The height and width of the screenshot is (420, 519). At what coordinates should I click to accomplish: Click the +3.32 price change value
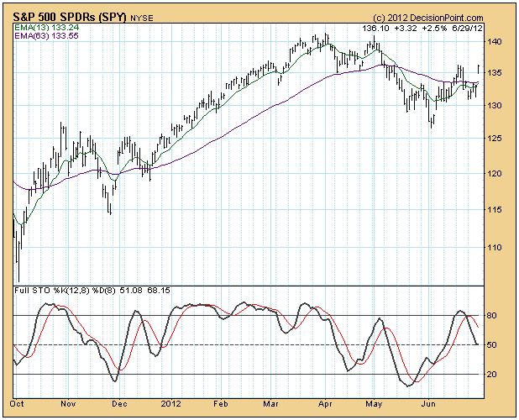tap(406, 28)
